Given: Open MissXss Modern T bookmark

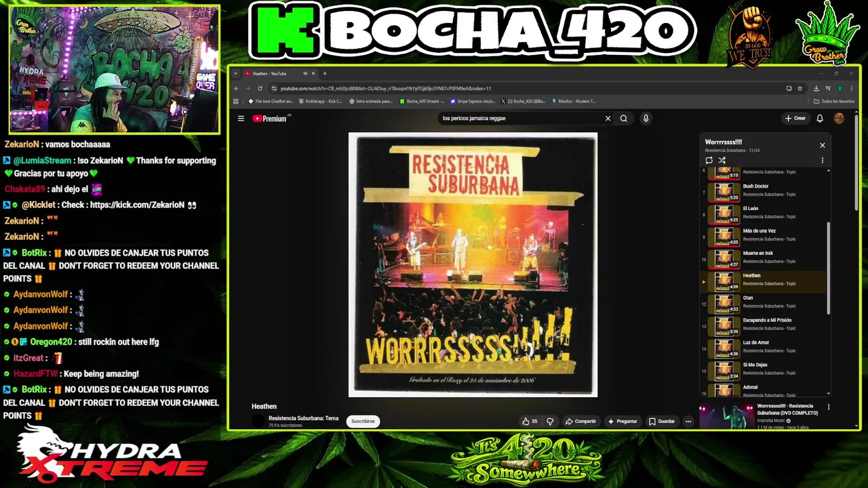Looking at the screenshot, I should (574, 102).
